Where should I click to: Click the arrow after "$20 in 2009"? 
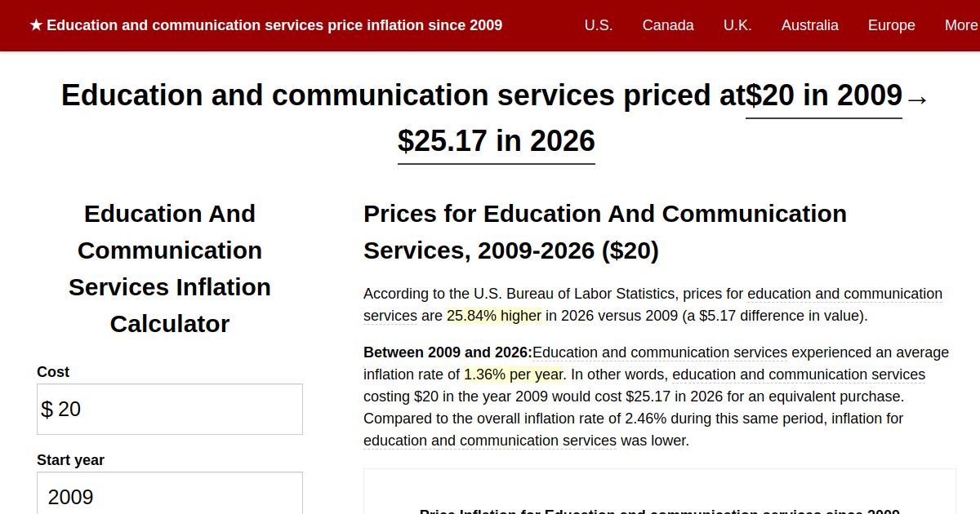(918, 100)
